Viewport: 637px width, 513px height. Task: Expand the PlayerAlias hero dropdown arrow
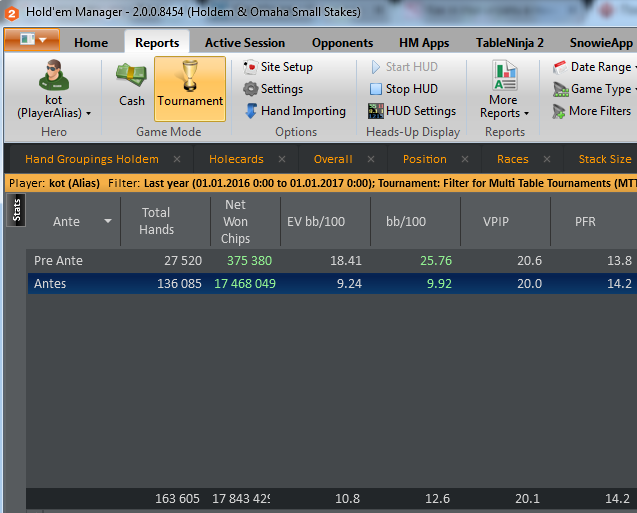[89, 113]
